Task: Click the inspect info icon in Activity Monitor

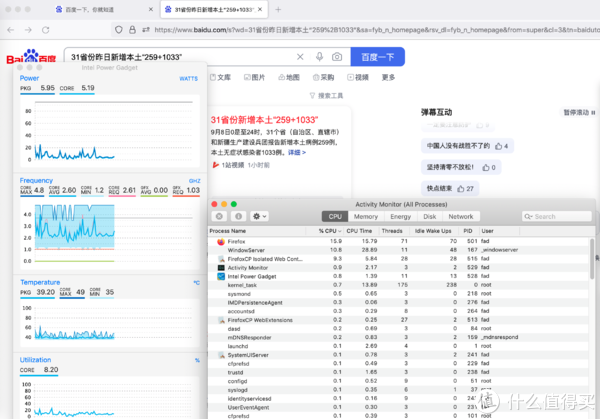Action: click(238, 216)
